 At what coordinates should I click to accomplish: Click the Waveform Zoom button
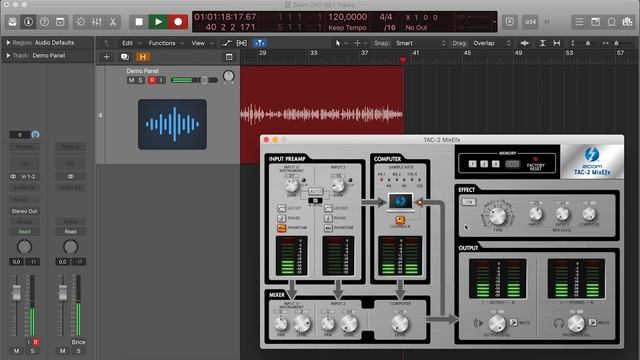(x=525, y=43)
